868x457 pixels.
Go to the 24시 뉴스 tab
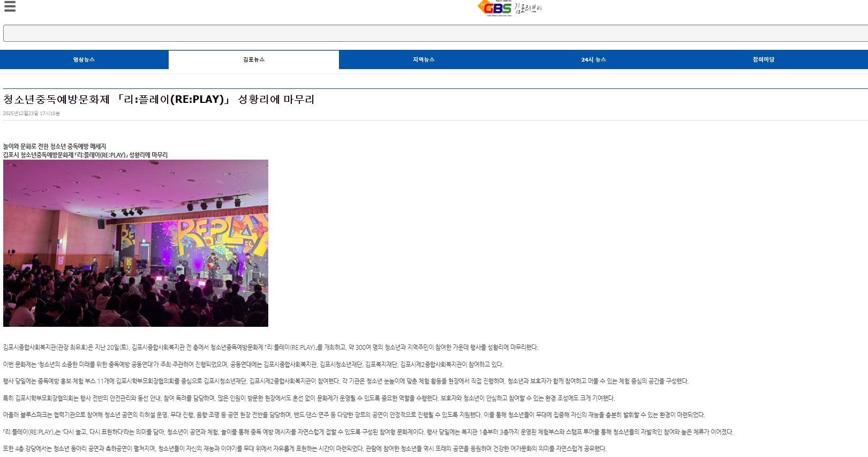593,59
